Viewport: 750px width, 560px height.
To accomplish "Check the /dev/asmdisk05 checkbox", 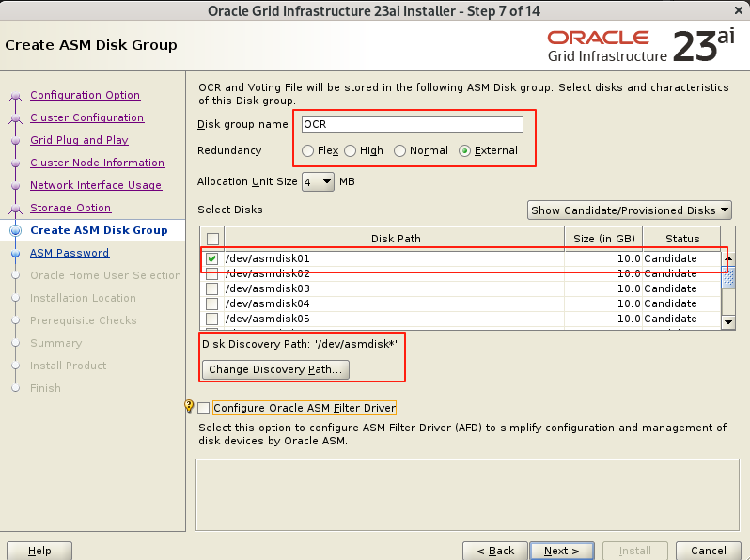I will [x=211, y=319].
